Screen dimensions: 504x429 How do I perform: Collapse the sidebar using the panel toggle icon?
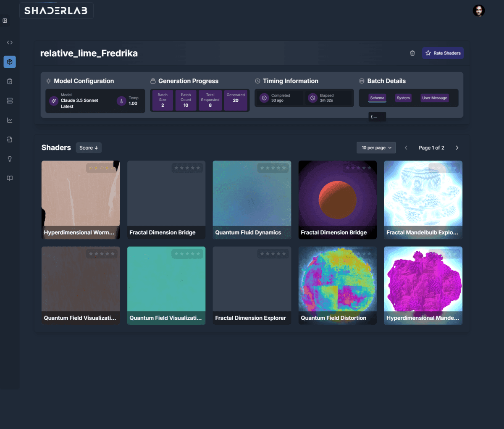(5, 20)
